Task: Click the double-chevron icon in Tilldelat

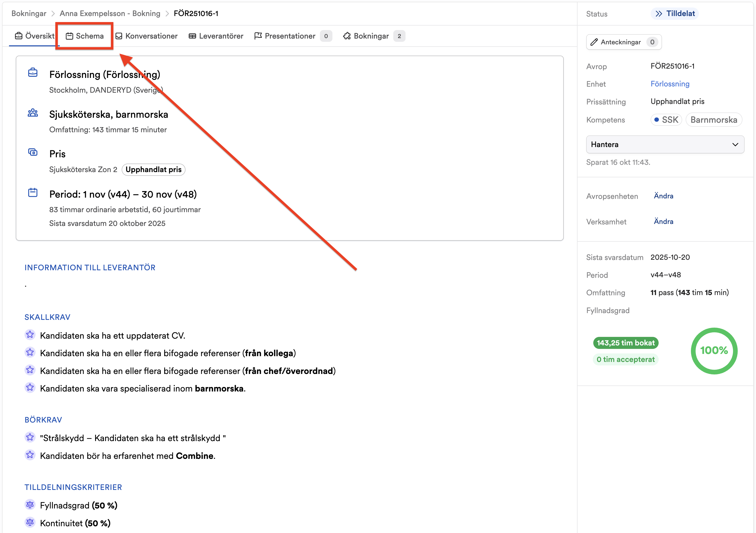Action: pos(659,14)
